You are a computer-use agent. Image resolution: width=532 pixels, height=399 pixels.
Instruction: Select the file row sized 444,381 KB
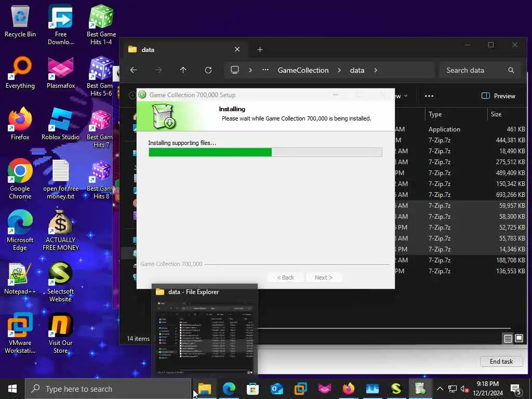click(x=460, y=140)
